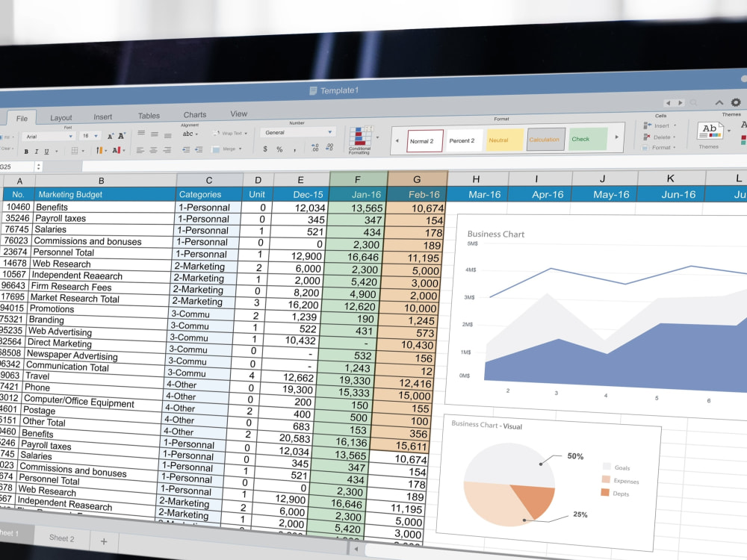Switch to the Tables tab
Screen dimensions: 747x560
(x=149, y=116)
